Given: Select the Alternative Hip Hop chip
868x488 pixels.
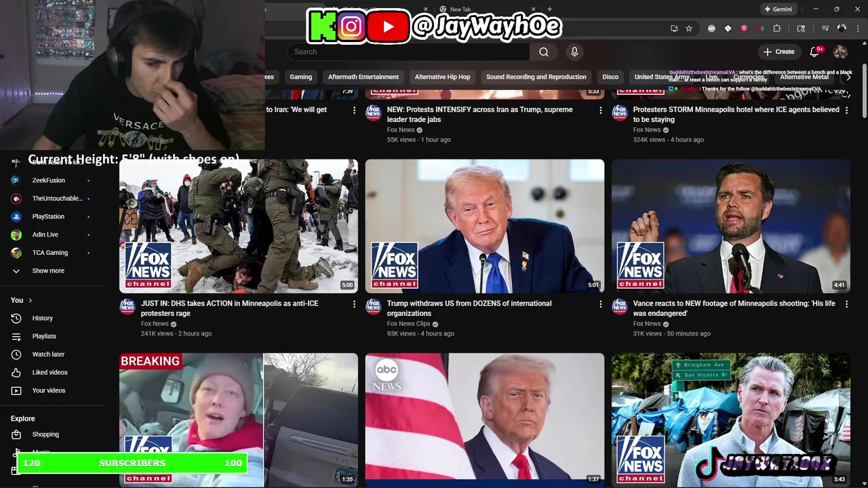Looking at the screenshot, I should coord(442,77).
